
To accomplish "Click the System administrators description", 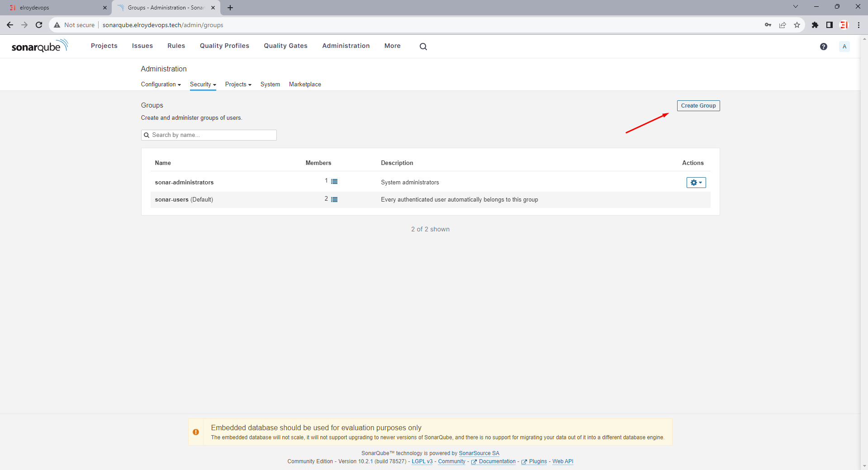I will (410, 183).
